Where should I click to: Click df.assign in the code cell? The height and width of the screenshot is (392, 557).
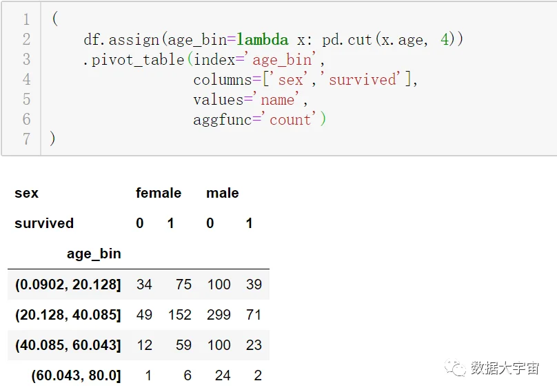pos(121,40)
